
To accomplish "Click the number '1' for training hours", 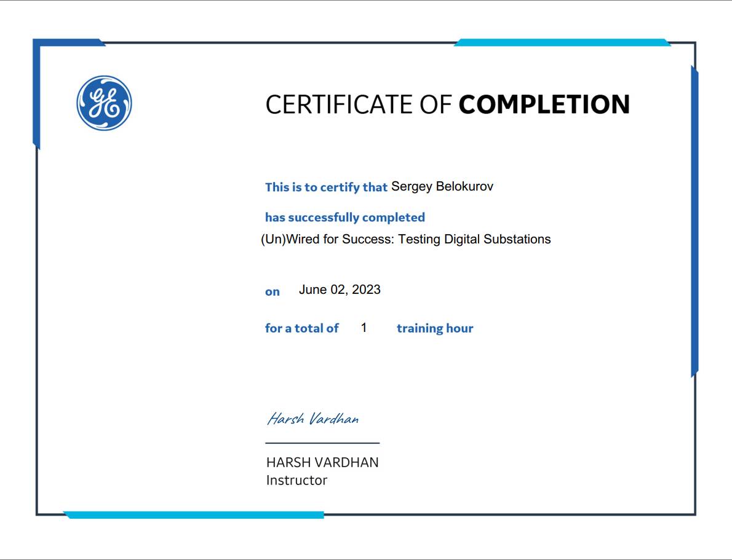I will point(364,328).
